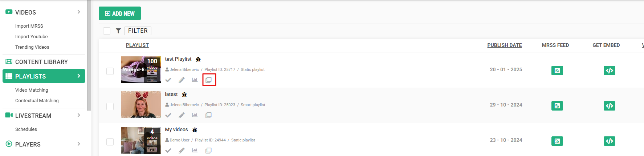Sort by Publish Date column header
This screenshot has height=156, width=644.
(x=504, y=45)
